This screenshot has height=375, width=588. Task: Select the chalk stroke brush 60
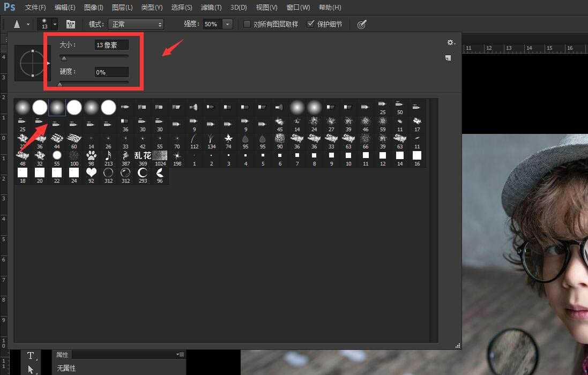click(74, 141)
